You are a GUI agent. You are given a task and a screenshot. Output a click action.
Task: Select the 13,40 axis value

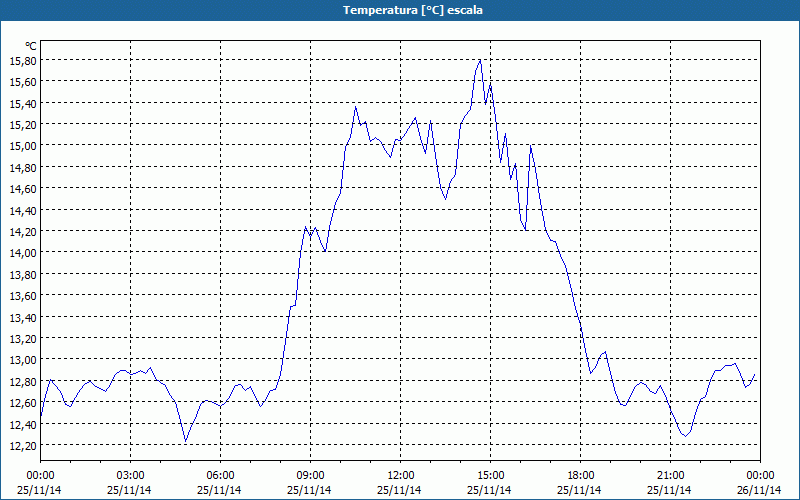pos(23,317)
